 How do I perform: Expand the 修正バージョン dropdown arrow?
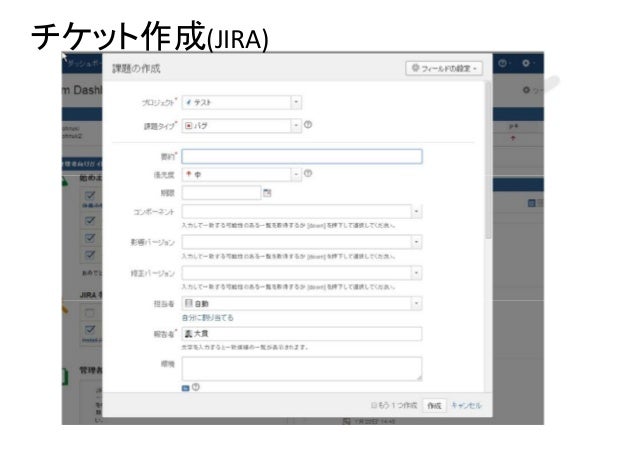[416, 273]
